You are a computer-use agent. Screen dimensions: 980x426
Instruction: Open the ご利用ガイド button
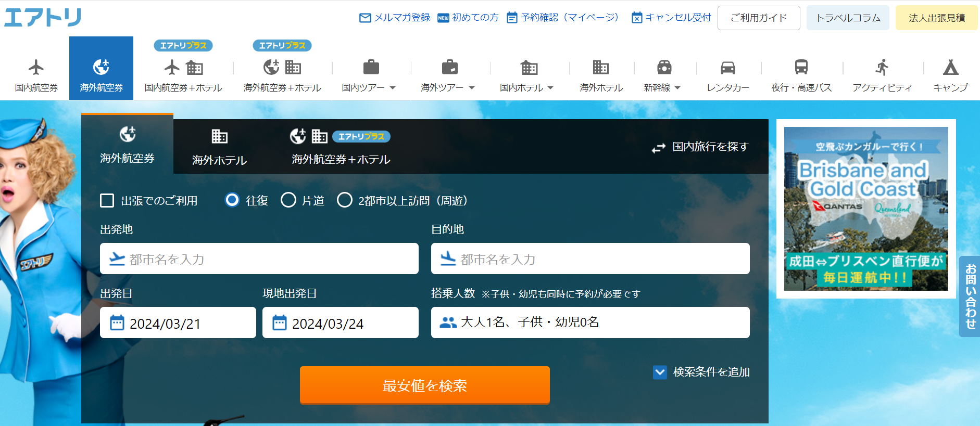click(759, 18)
